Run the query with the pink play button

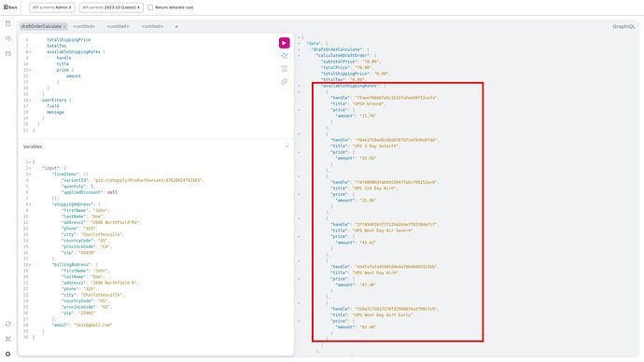point(284,43)
